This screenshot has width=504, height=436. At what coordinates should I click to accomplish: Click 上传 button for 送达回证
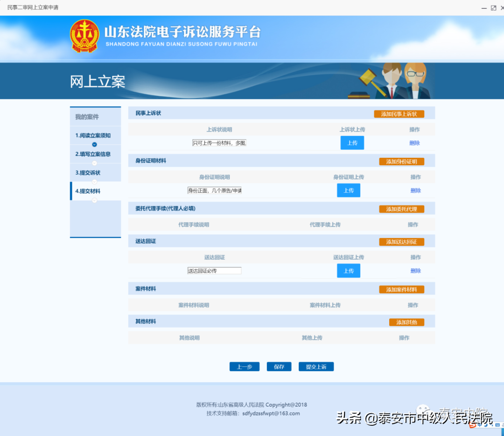[x=349, y=270]
